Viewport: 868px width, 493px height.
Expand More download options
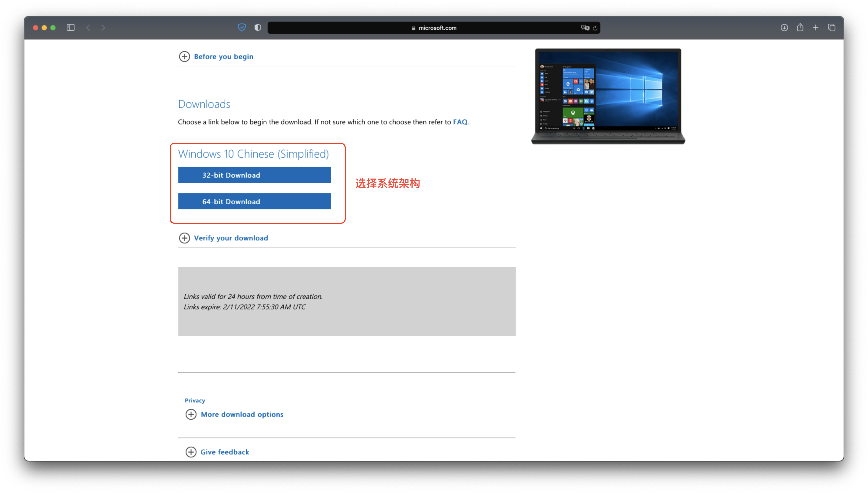(x=242, y=414)
